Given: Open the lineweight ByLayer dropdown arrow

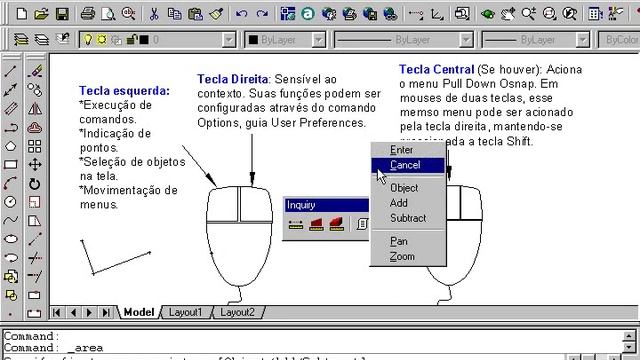Looking at the screenshot, I should [x=582, y=40].
